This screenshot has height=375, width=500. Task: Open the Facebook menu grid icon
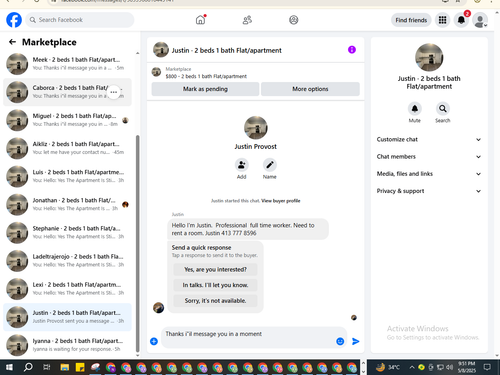pyautogui.click(x=442, y=20)
